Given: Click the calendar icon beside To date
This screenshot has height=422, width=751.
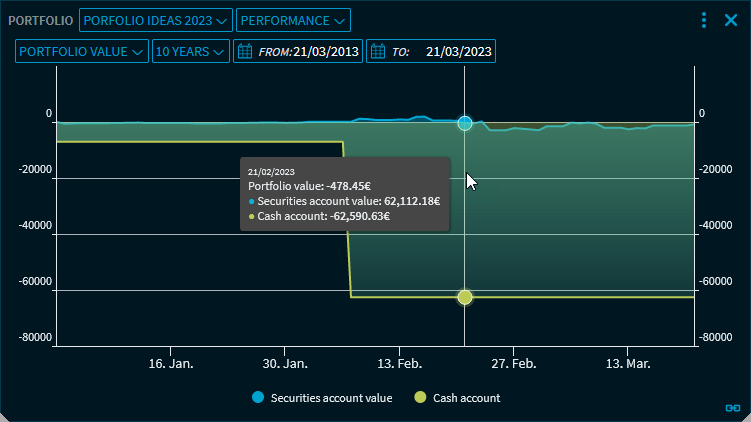Looking at the screenshot, I should pyautogui.click(x=378, y=51).
